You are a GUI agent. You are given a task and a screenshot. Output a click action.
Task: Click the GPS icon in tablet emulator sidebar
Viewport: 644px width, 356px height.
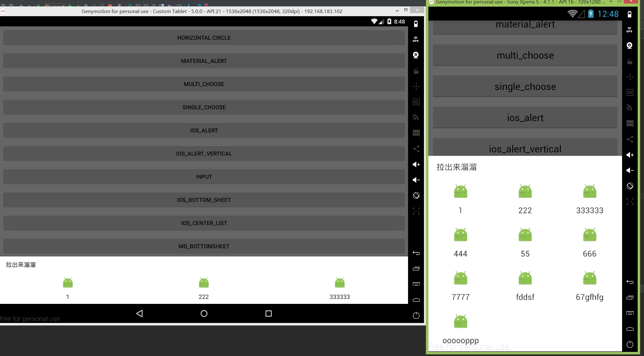(416, 39)
